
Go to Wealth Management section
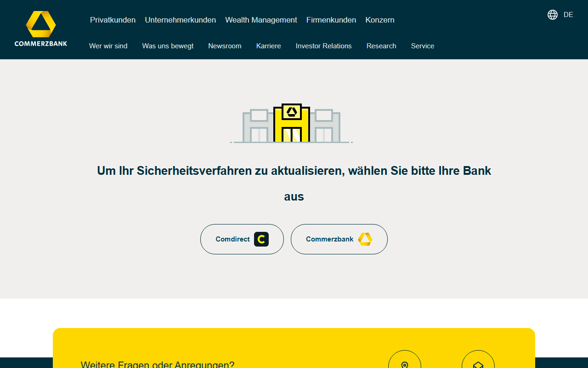click(x=261, y=20)
